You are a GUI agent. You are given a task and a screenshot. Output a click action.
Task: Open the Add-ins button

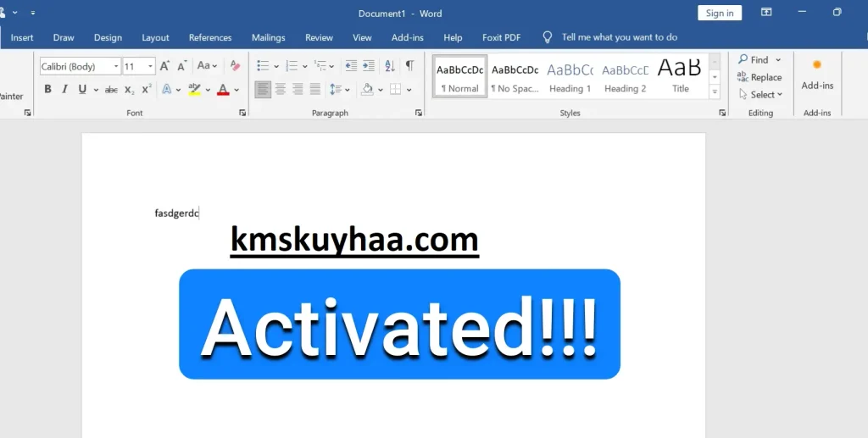coord(817,75)
